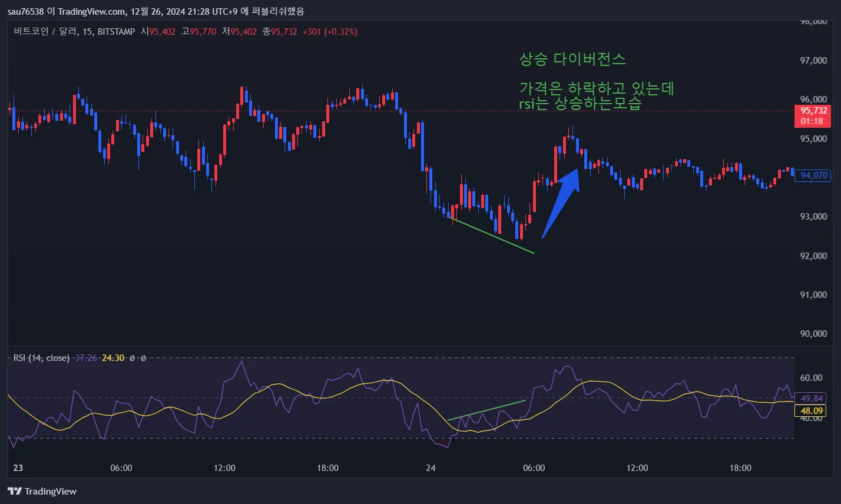Click the 상승 다이버전스 text annotation

pos(572,59)
